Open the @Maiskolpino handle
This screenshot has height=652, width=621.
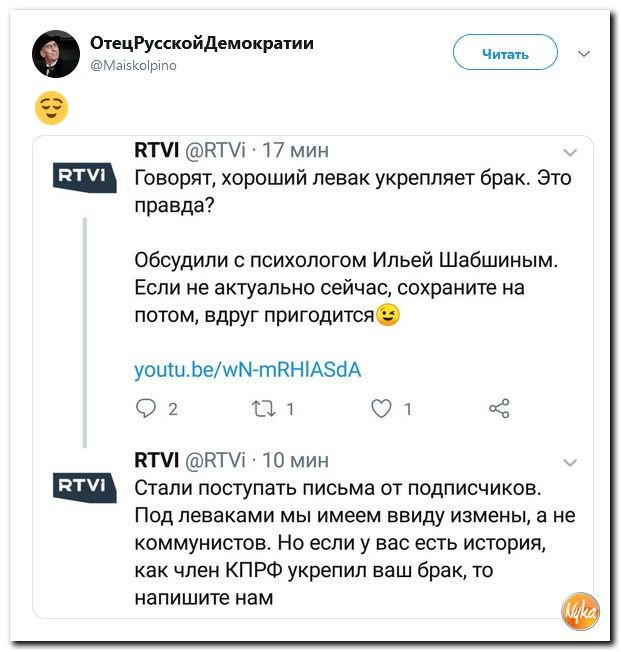pos(133,65)
